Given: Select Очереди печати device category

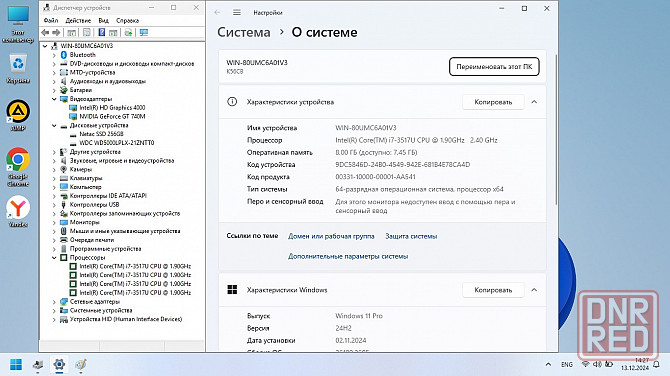Looking at the screenshot, I should click(x=91, y=240).
